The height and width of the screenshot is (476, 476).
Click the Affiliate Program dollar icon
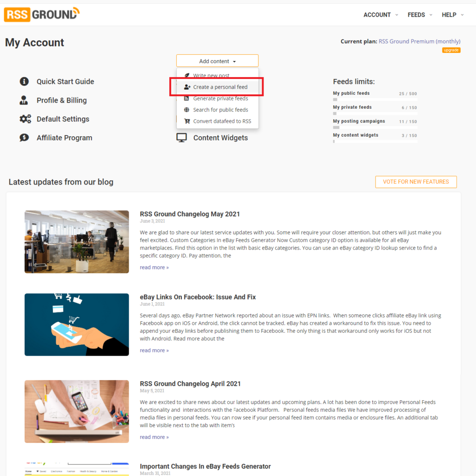tap(24, 138)
